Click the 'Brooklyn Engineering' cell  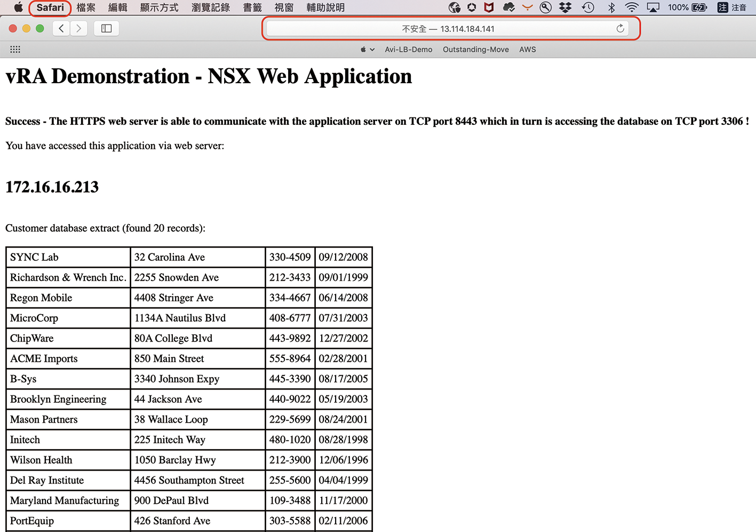(68, 399)
